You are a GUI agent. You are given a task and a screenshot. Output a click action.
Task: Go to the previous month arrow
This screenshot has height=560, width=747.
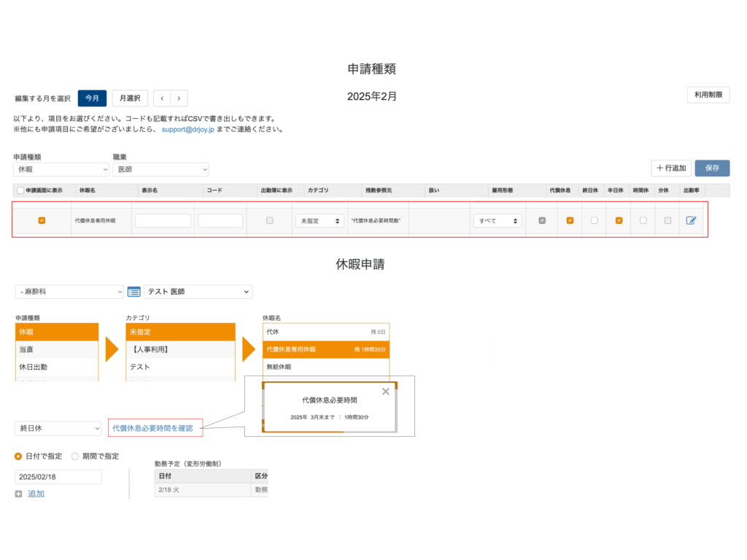[162, 98]
